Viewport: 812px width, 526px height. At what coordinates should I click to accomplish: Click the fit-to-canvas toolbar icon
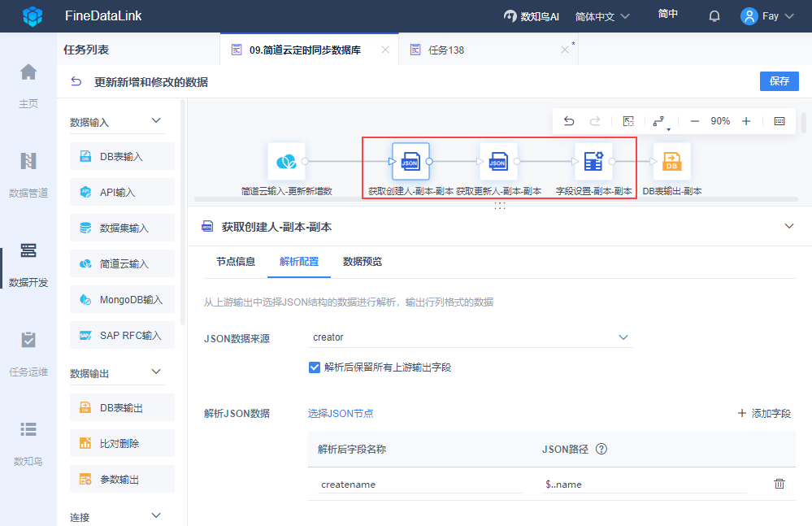click(x=628, y=121)
